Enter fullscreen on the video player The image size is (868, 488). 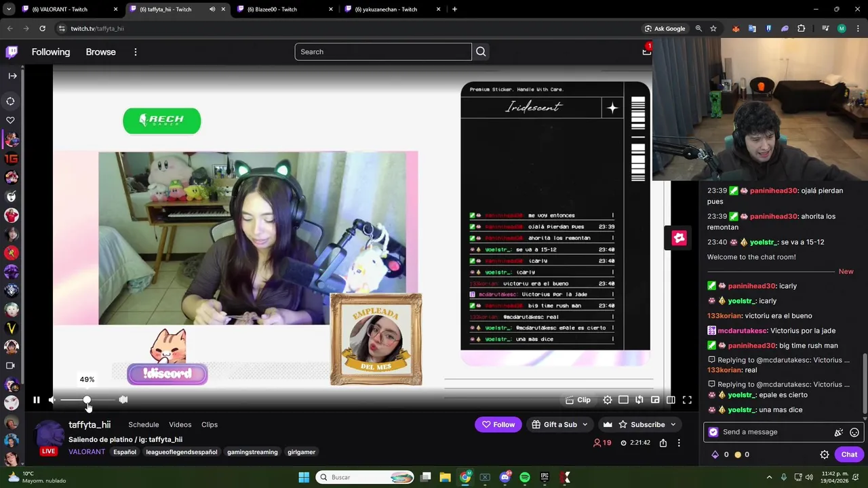coord(687,400)
